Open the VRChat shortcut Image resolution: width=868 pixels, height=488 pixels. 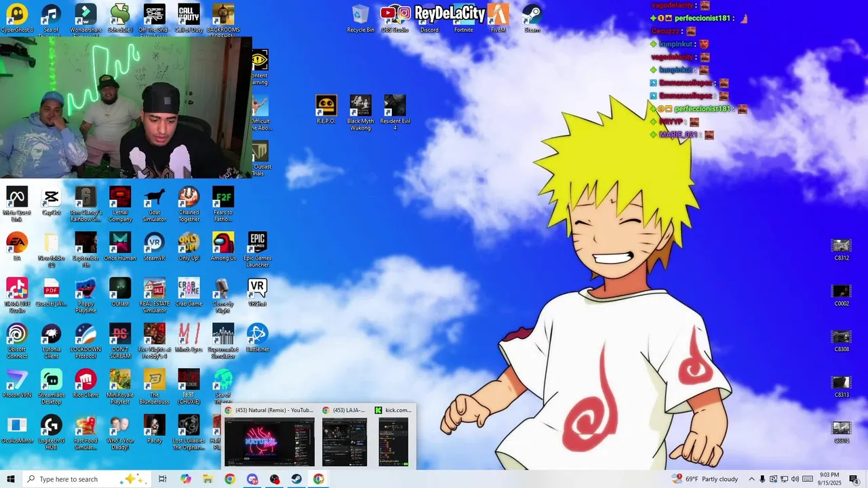coord(258,293)
